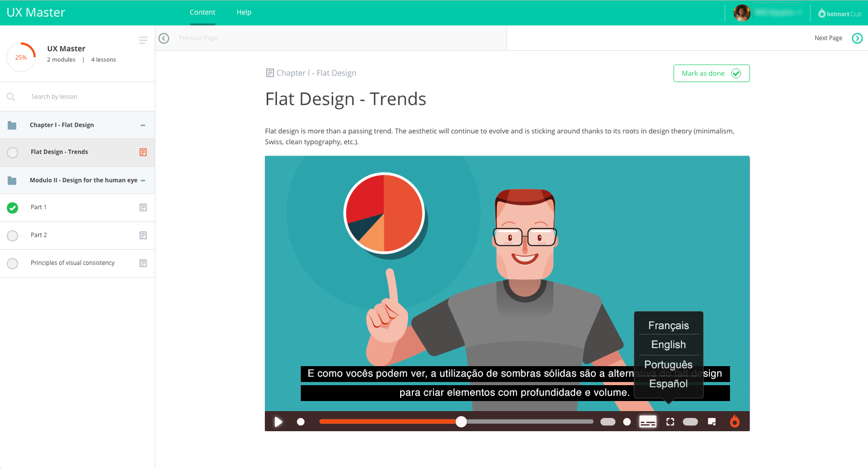868x473 pixels.
Task: Click the Next Page arrow icon
Action: tap(857, 38)
